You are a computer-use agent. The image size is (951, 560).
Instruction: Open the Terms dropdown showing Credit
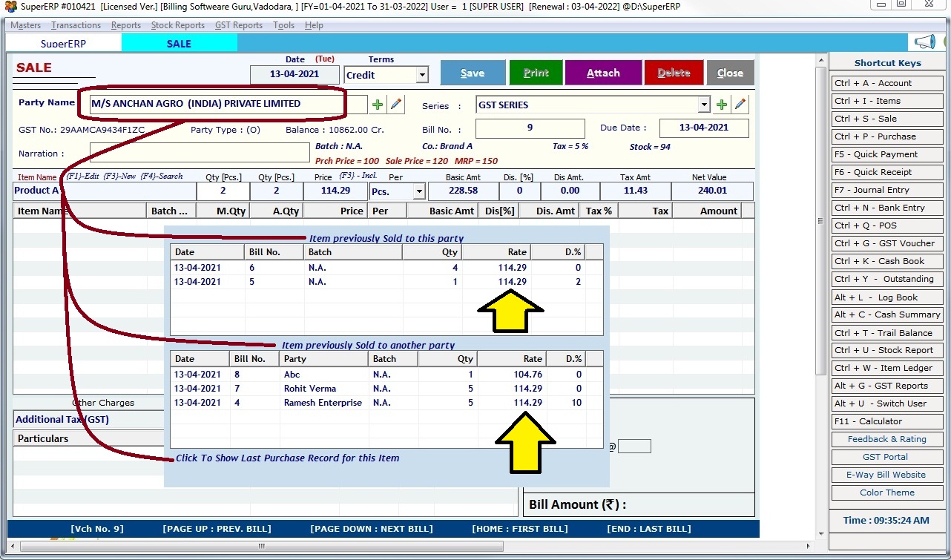(421, 75)
